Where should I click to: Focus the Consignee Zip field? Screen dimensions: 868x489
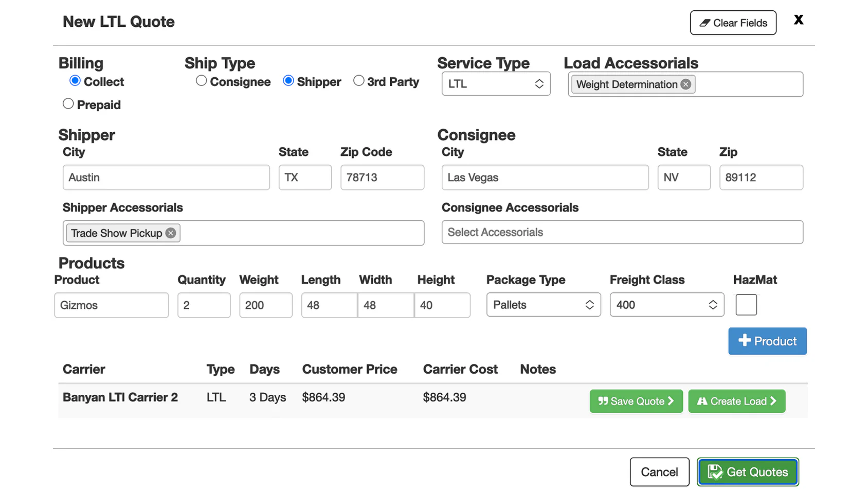pos(761,178)
